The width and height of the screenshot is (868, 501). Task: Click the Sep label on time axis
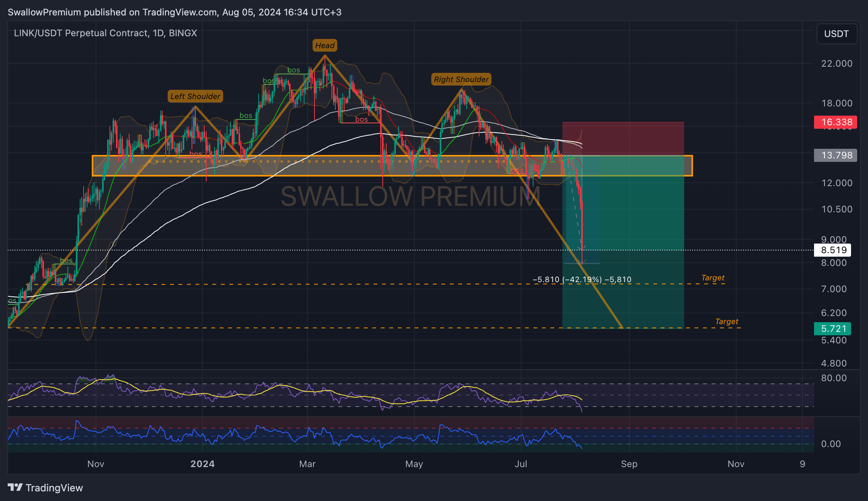pos(629,464)
